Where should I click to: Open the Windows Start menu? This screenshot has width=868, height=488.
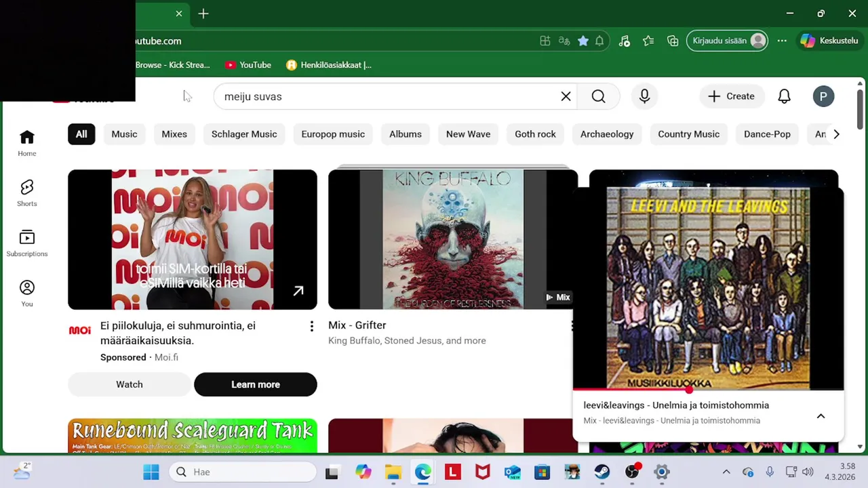click(x=151, y=472)
